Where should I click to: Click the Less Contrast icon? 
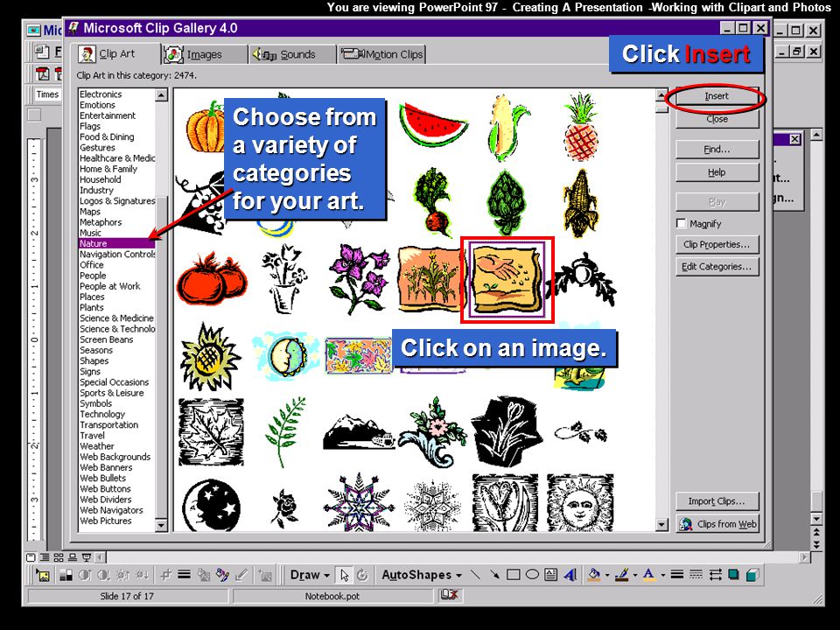(104, 576)
